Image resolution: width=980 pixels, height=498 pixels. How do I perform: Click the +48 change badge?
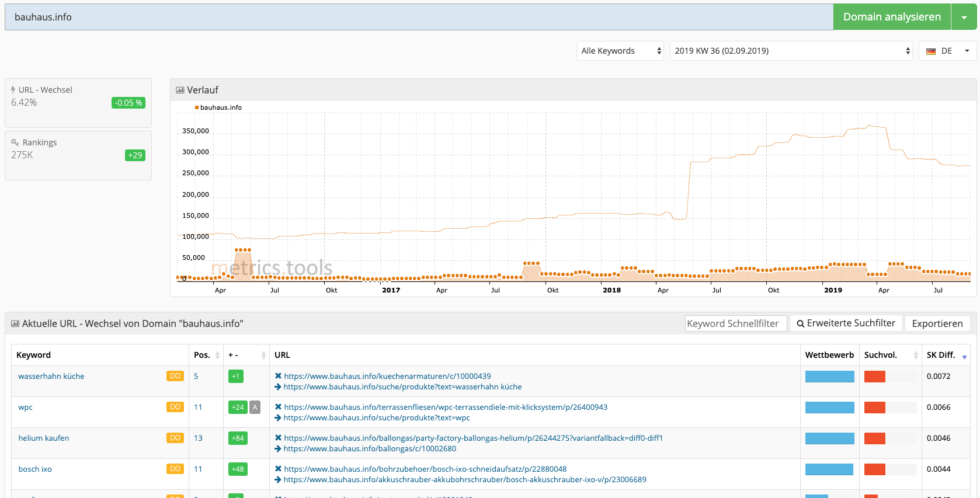point(238,469)
